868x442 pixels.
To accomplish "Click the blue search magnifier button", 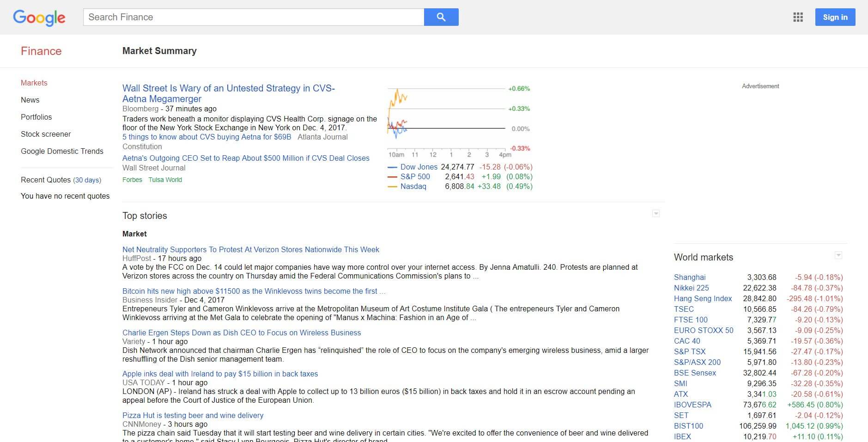I will 441,17.
